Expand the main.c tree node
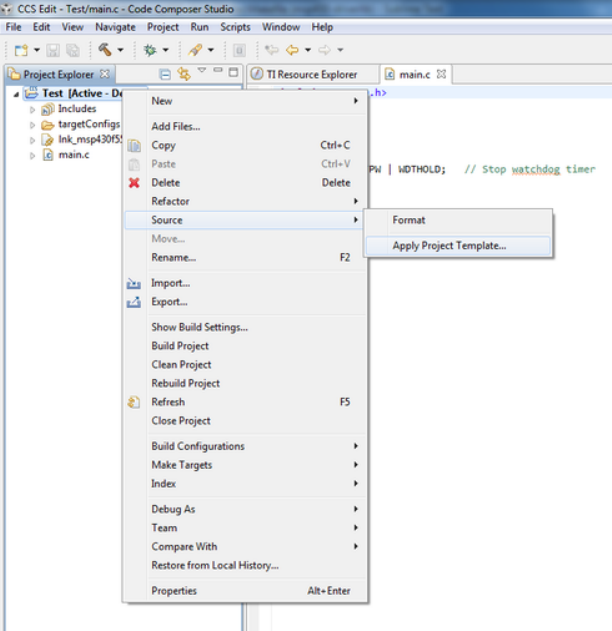This screenshot has width=612, height=631. [32, 156]
